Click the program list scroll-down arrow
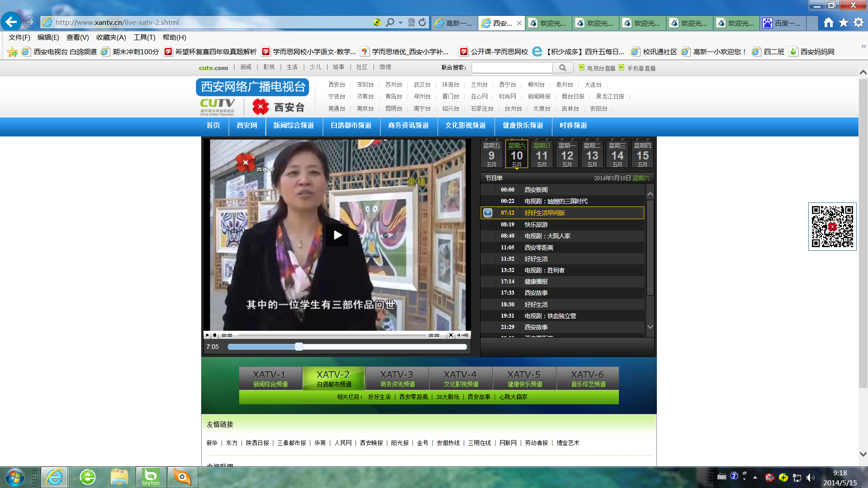The width and height of the screenshot is (868, 488). [650, 327]
